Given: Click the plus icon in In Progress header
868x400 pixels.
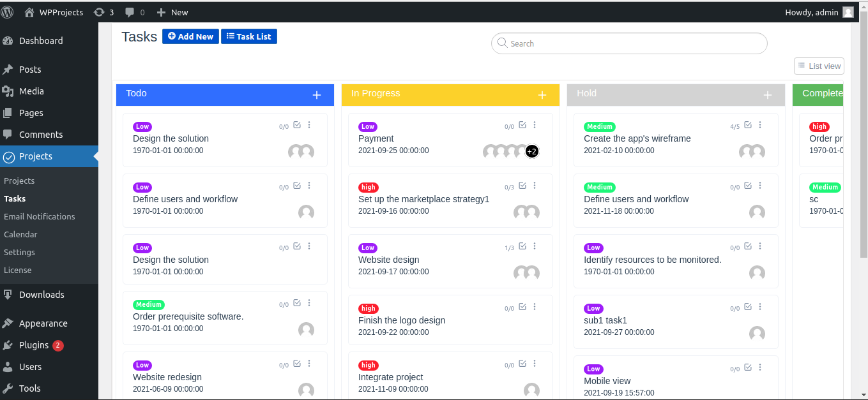Looking at the screenshot, I should point(542,95).
